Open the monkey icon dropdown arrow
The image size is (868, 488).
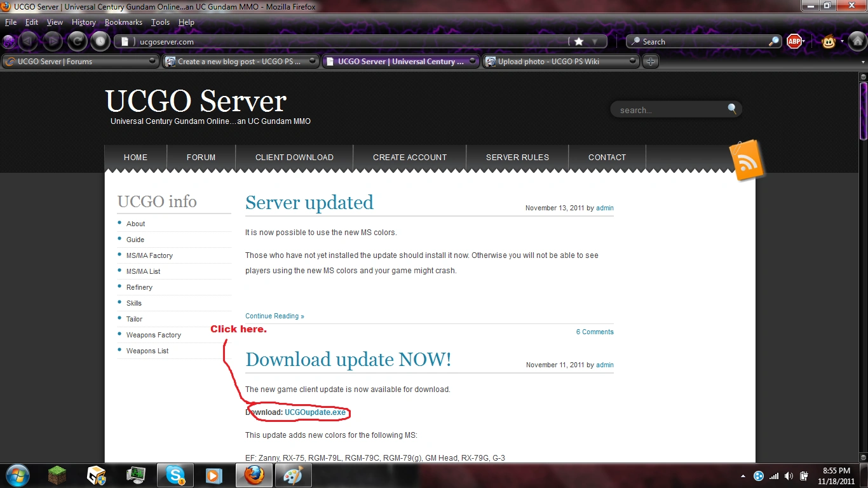[x=842, y=42]
